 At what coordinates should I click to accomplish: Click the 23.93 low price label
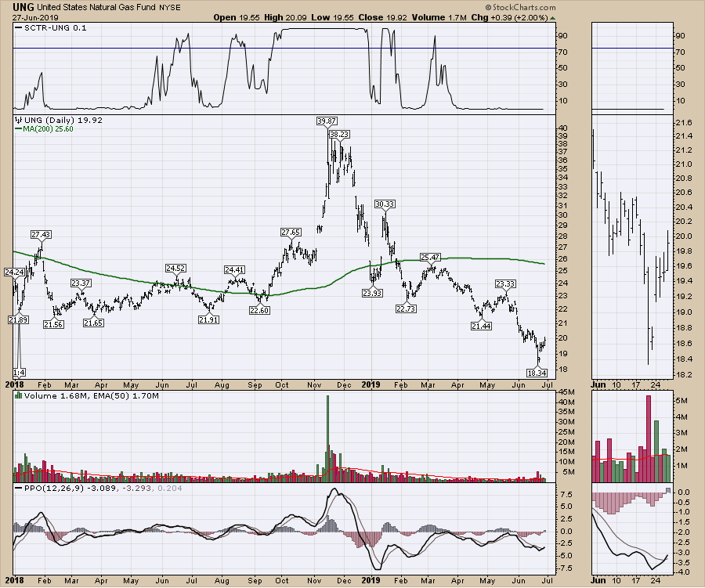click(372, 293)
